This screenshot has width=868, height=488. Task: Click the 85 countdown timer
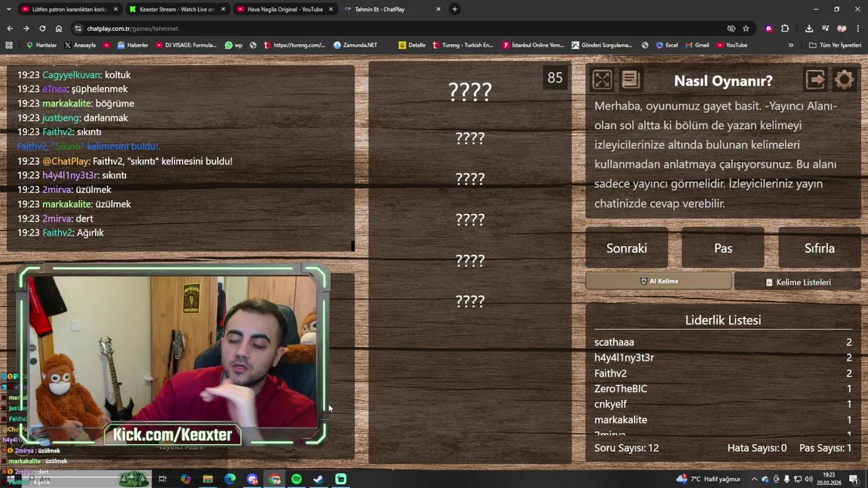click(x=555, y=78)
